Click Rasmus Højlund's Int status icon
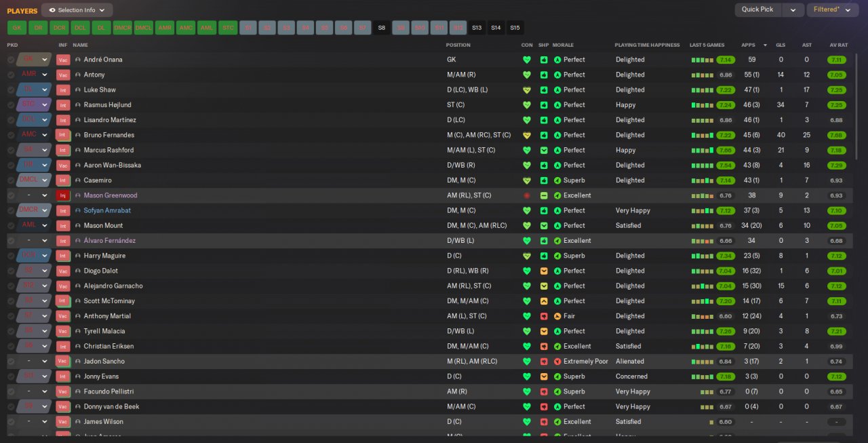This screenshot has height=443, width=868. coord(63,104)
